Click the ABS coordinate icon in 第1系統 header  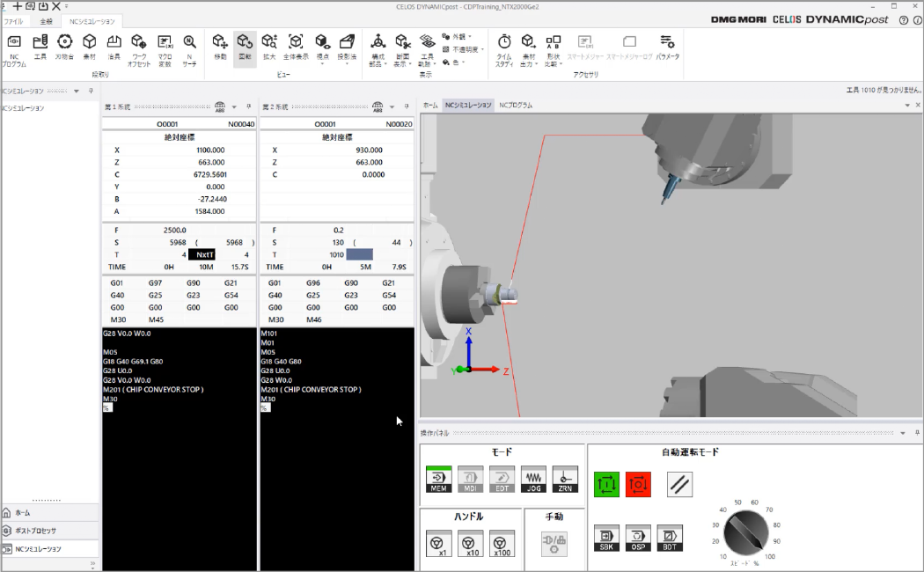[x=220, y=106]
